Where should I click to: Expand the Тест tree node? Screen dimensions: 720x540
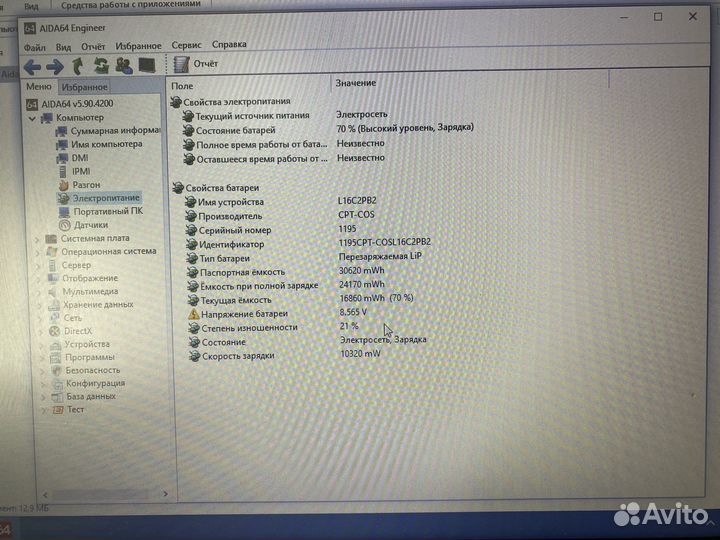tap(45, 410)
